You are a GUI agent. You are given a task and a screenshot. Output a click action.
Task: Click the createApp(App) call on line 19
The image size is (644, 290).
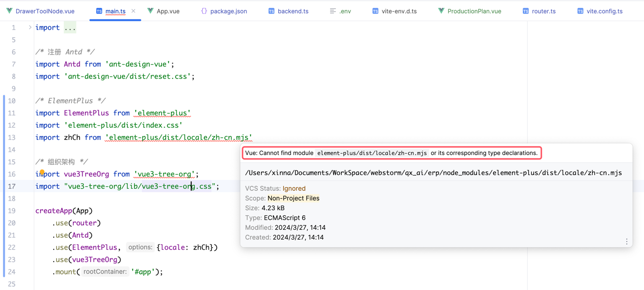click(x=64, y=211)
